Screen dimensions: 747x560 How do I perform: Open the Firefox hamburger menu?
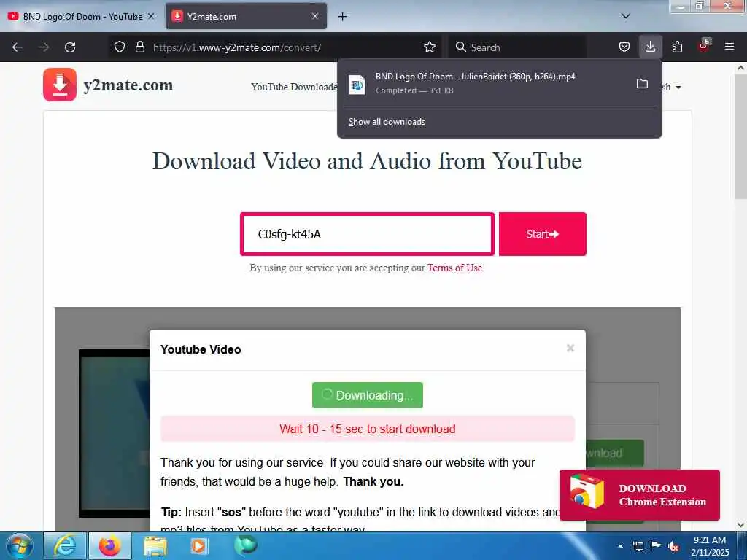pos(729,47)
